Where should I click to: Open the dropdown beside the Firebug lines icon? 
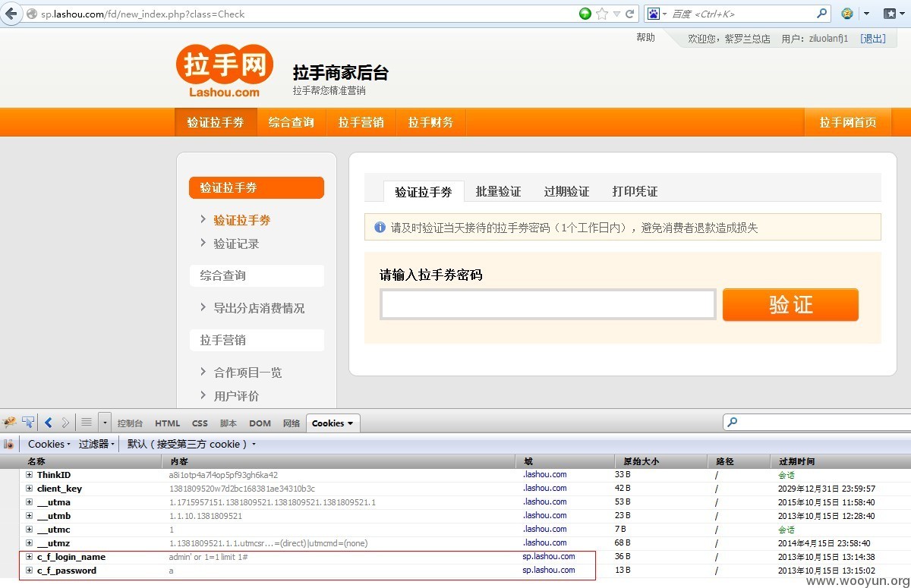[104, 423]
